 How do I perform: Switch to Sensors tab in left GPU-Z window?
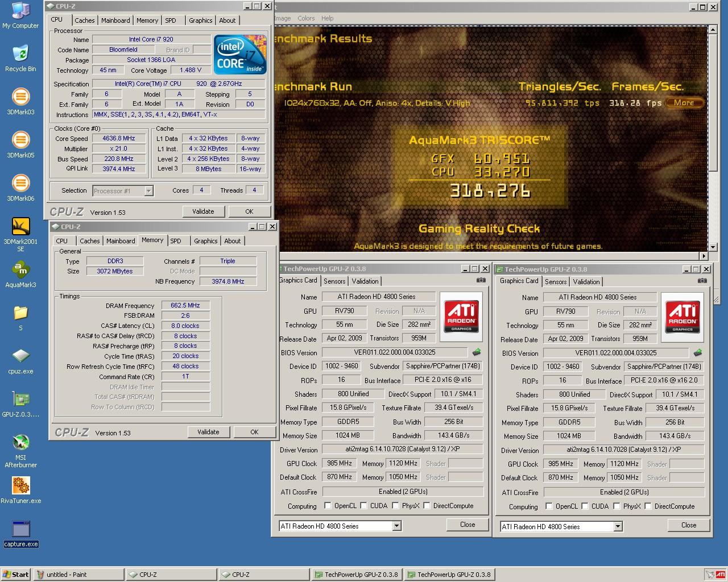click(334, 281)
